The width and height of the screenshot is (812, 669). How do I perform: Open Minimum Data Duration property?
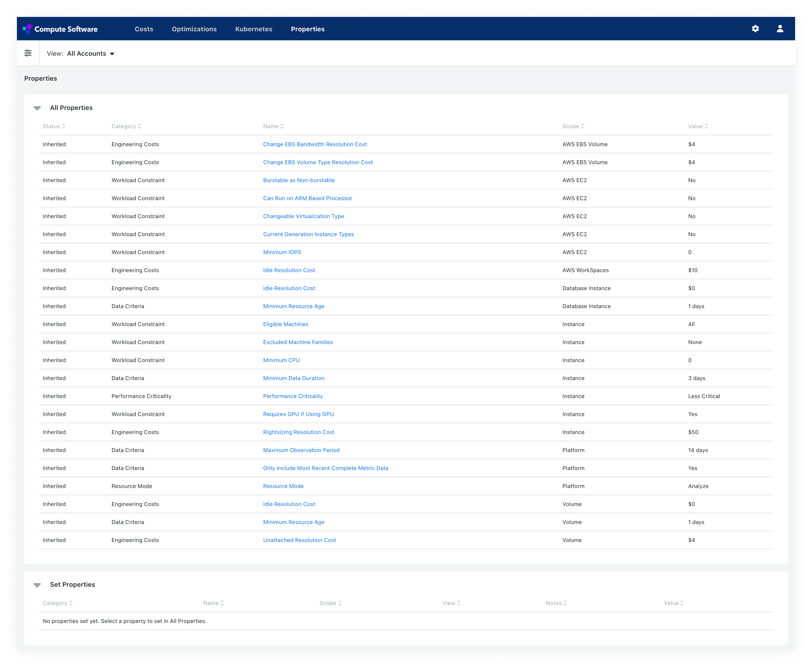293,378
